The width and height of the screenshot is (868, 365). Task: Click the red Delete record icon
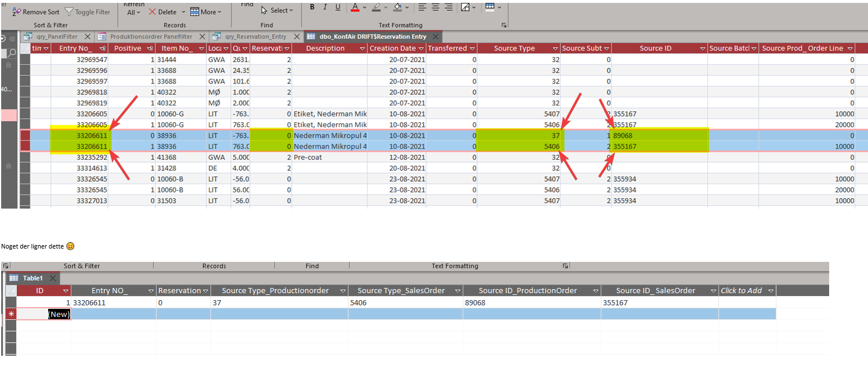pyautogui.click(x=152, y=12)
